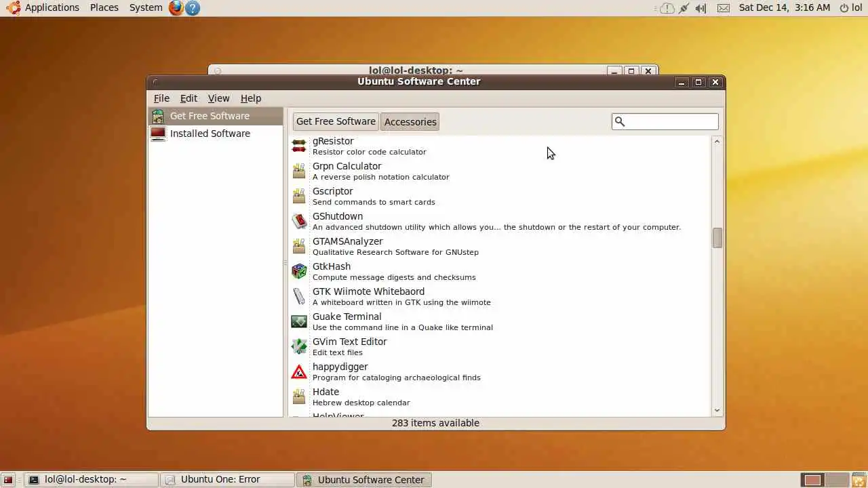This screenshot has height=488, width=868.
Task: Click the Hdate package icon
Action: tap(299, 396)
